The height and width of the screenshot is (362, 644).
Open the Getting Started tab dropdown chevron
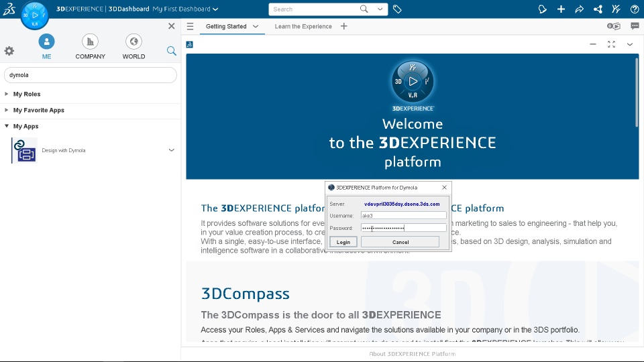256,26
